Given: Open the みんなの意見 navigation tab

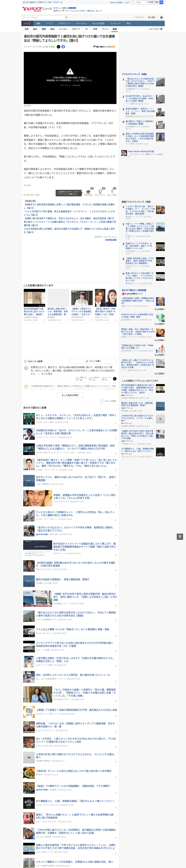Looking at the screenshot, I should 98,23.
